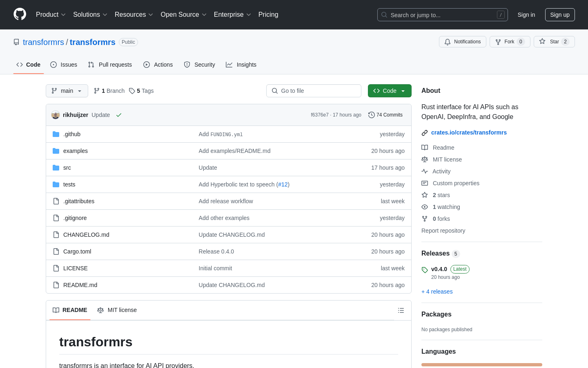The image size is (588, 368).
Task: Click the README outline list icon
Action: tap(401, 310)
